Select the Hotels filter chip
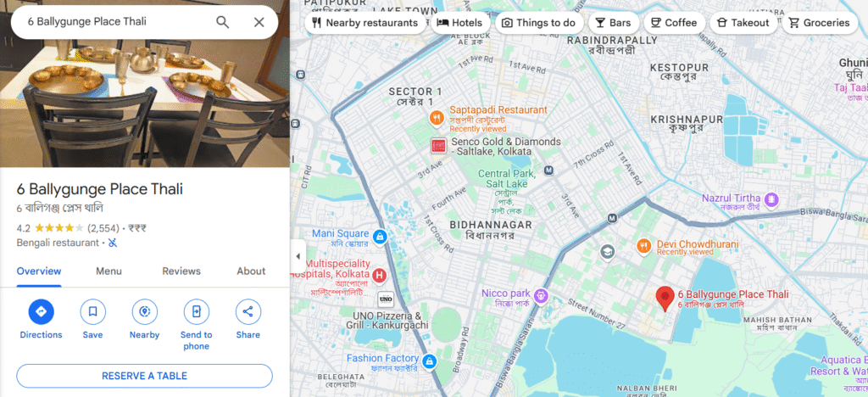 coord(460,23)
